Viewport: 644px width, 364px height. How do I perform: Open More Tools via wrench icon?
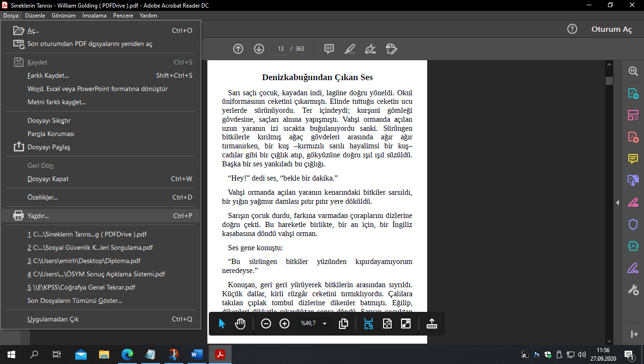click(632, 290)
